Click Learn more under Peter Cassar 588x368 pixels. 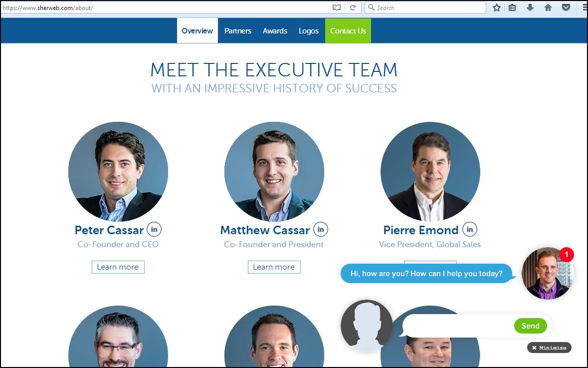coord(118,267)
